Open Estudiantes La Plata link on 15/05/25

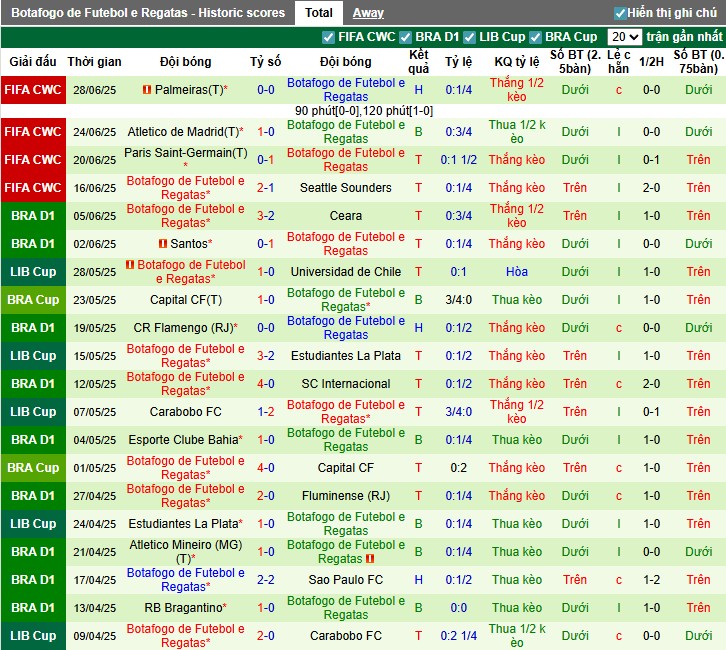pyautogui.click(x=345, y=356)
